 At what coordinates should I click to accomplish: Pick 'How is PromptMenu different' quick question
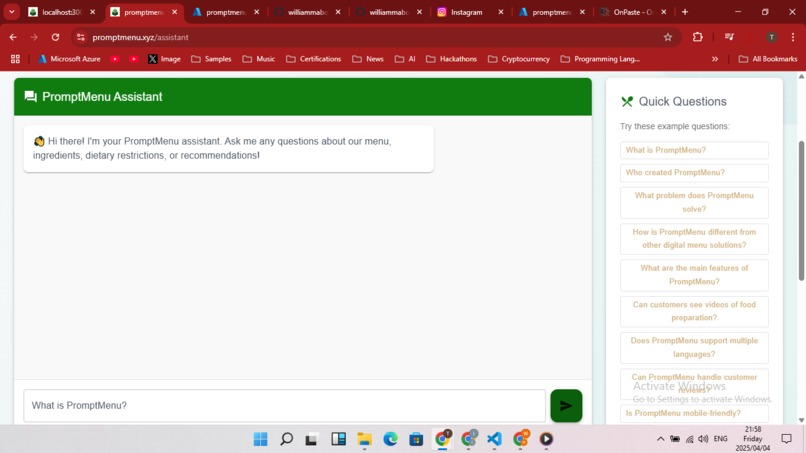[694, 239]
